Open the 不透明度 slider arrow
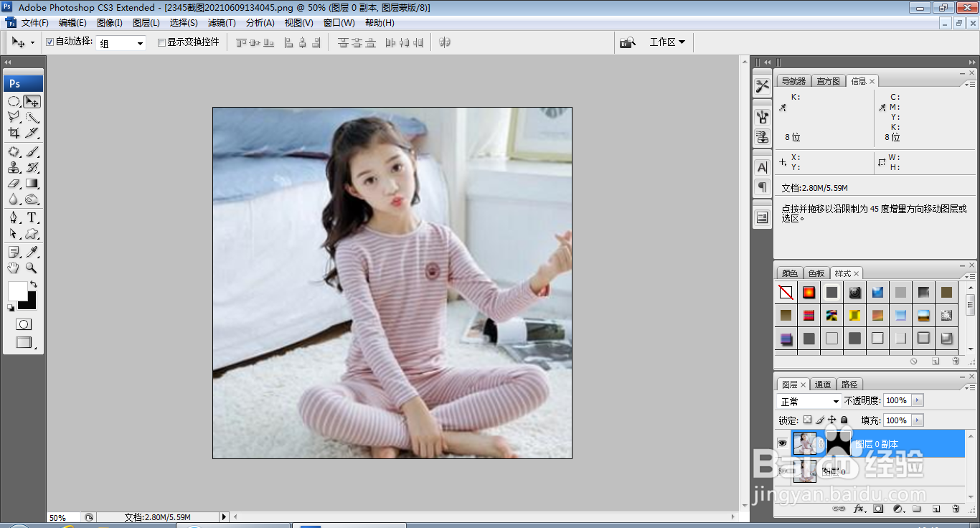Viewport: 980px width, 528px height. 918,400
